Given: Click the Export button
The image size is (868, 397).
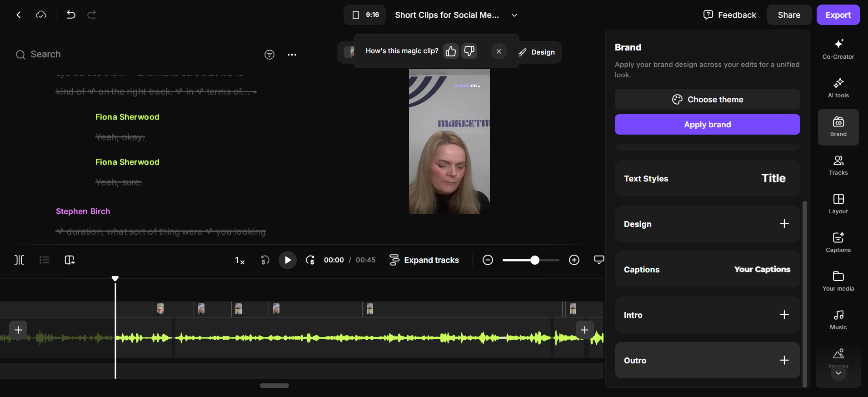Looking at the screenshot, I should pyautogui.click(x=838, y=15).
